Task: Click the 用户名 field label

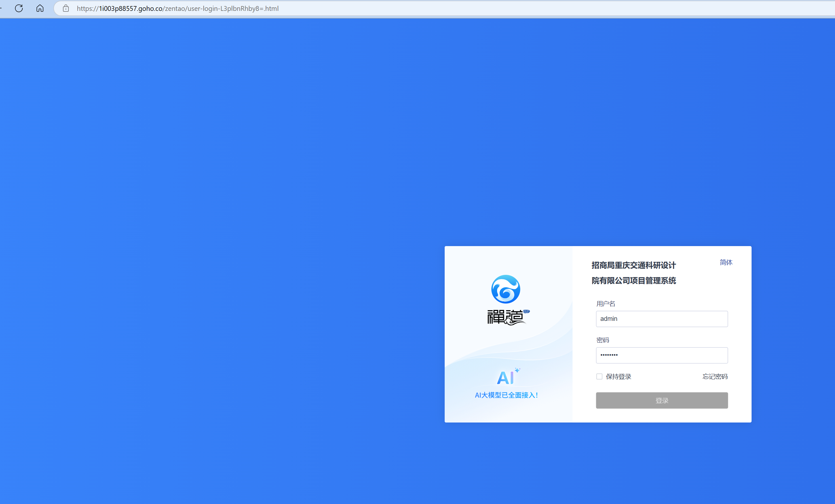Action: click(605, 304)
